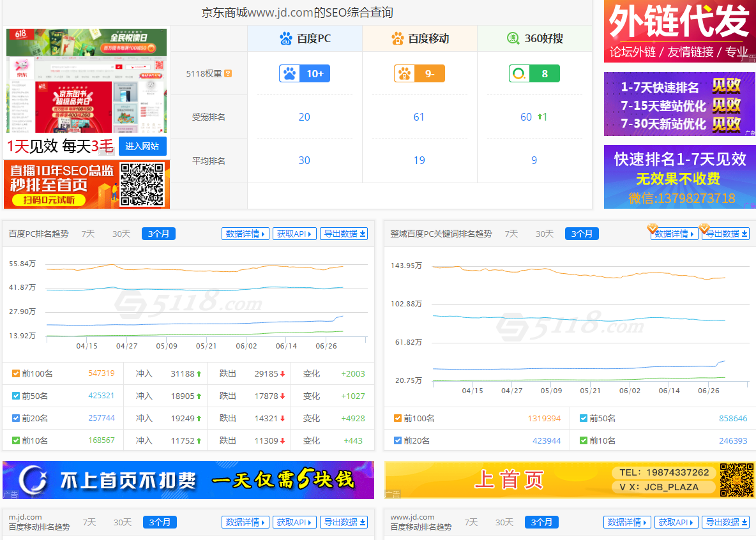This screenshot has width=756, height=540.
Task: Click the 360好搜 search icon in header
Action: (x=513, y=38)
